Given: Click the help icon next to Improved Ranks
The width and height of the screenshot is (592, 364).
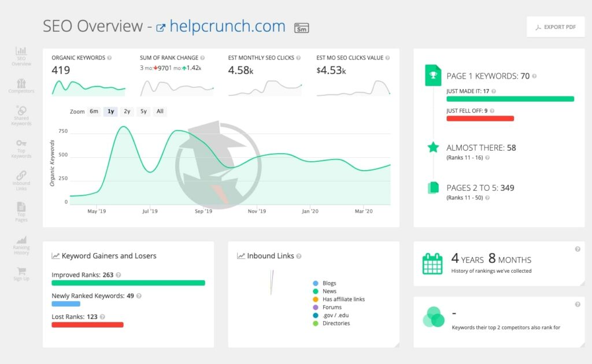Looking at the screenshot, I should click(x=119, y=275).
